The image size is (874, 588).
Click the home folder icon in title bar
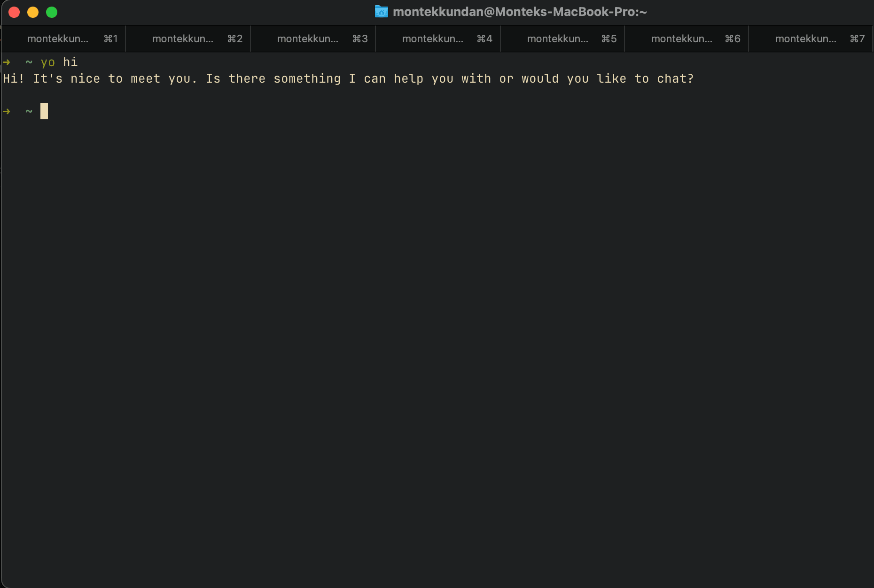point(381,12)
